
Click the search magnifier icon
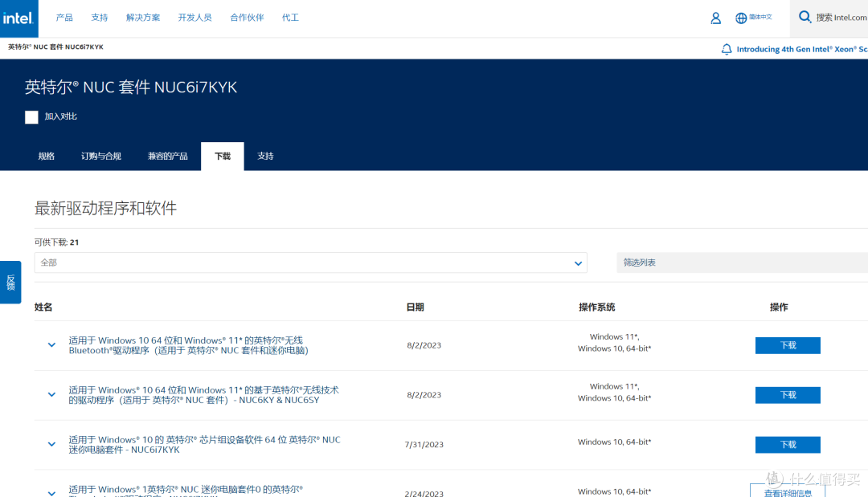805,17
